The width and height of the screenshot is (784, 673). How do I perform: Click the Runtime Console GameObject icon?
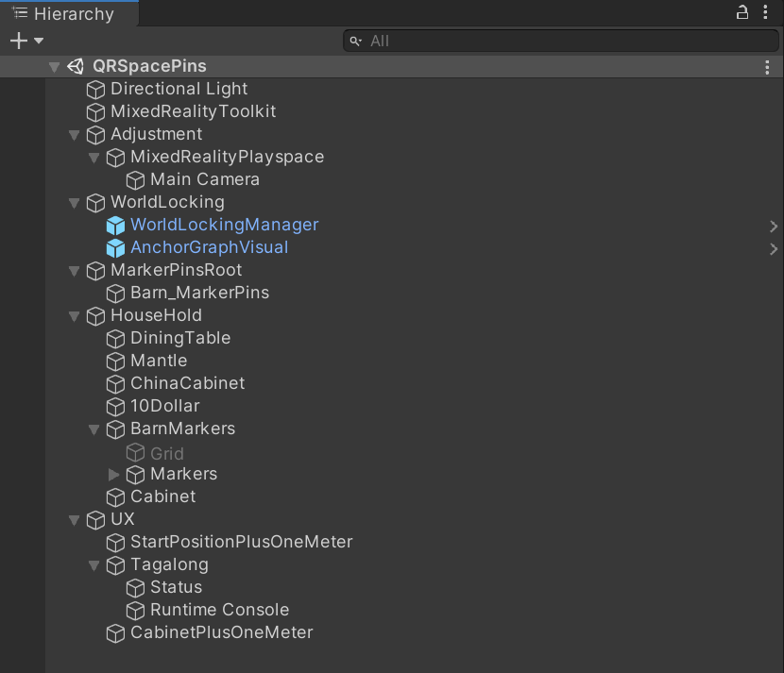(135, 610)
